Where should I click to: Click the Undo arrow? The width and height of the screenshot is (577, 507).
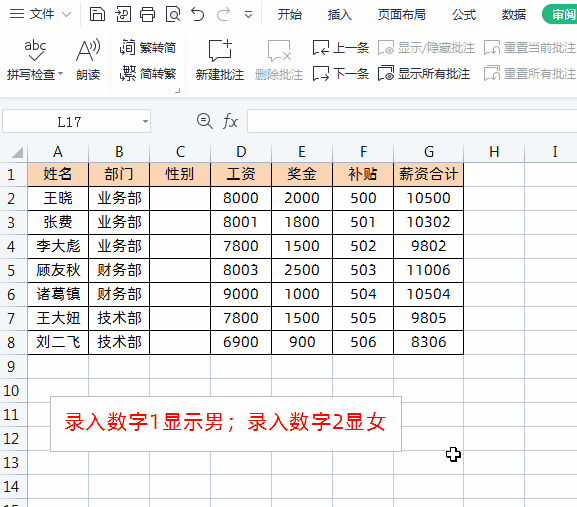point(198,15)
